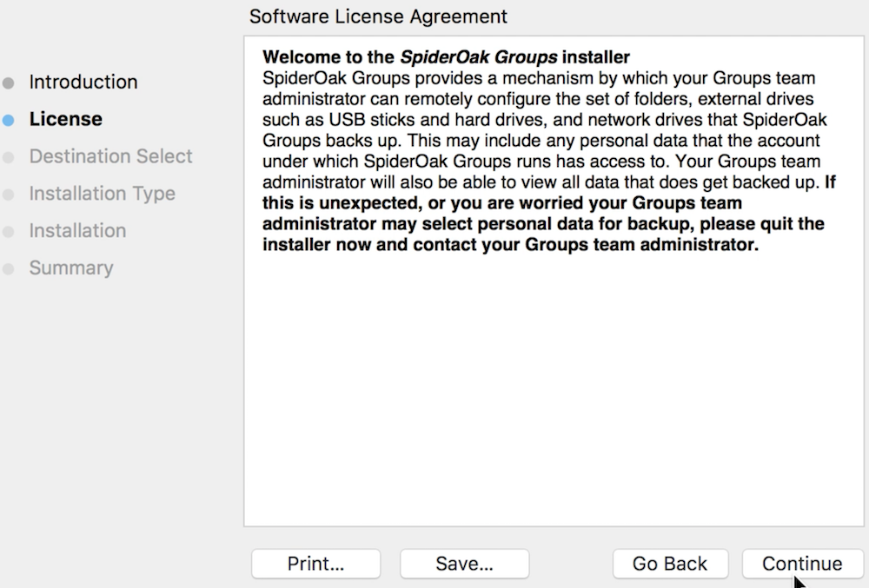Click the Summary step label
The height and width of the screenshot is (588, 869).
[71, 268]
